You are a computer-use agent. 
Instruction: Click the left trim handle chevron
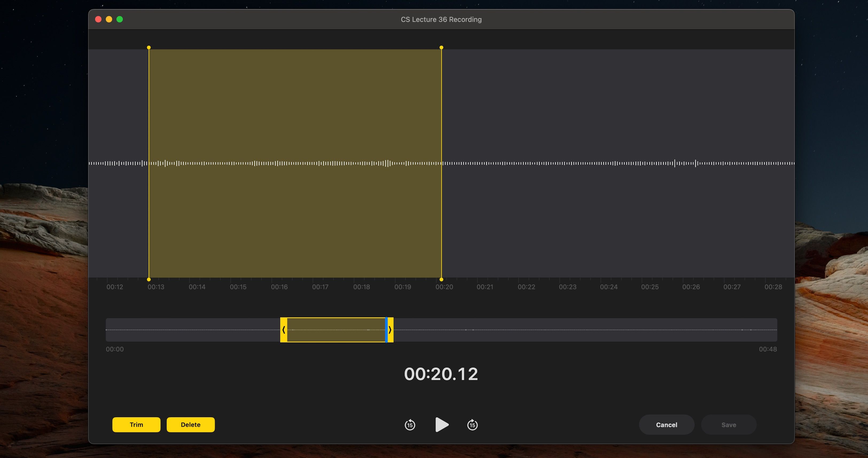(284, 330)
